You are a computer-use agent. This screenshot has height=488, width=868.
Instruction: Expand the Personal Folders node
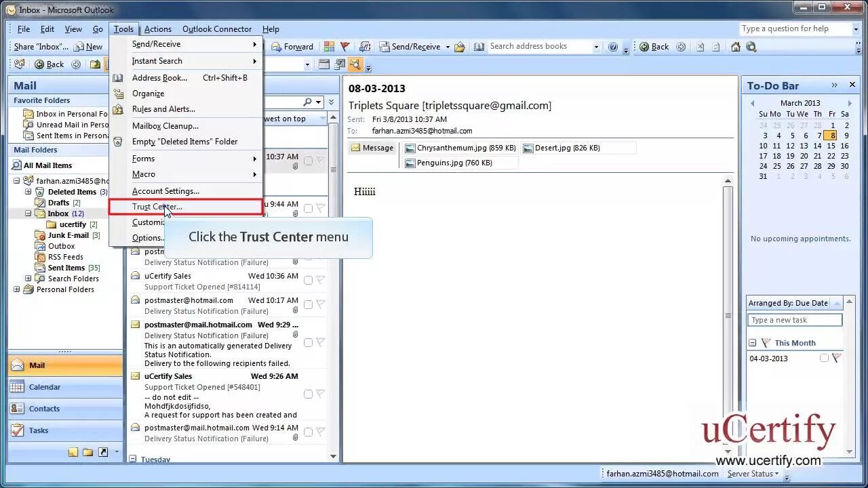tap(17, 289)
